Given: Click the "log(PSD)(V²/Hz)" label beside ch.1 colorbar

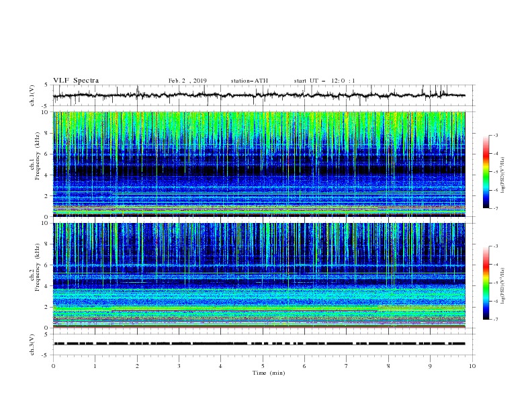Looking at the screenshot, I should 502,175.
